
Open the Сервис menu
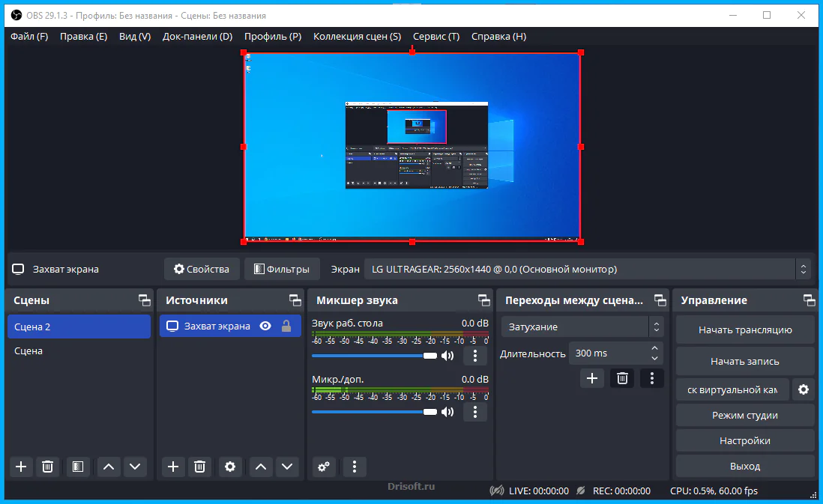pyautogui.click(x=435, y=36)
